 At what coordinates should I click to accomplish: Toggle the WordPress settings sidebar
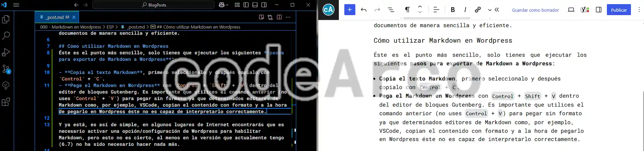[599, 10]
